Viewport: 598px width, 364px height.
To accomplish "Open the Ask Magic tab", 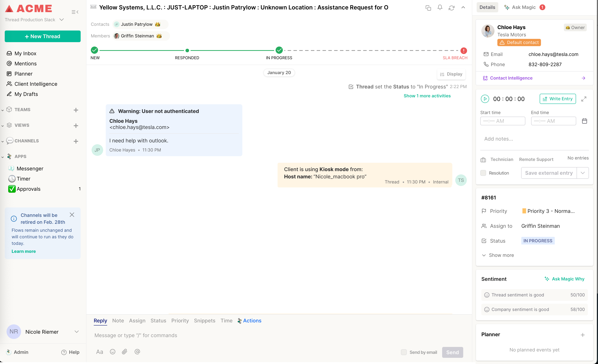I will [x=524, y=7].
